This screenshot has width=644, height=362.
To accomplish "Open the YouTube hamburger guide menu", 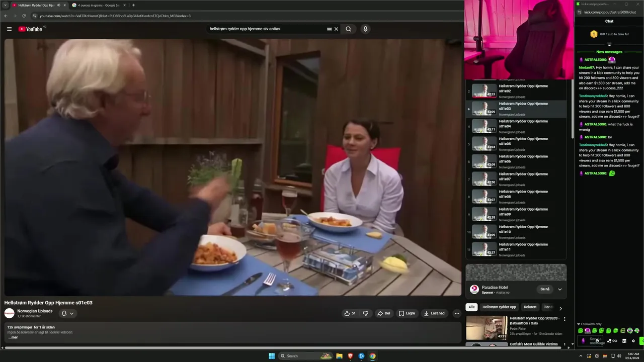I will [x=9, y=29].
